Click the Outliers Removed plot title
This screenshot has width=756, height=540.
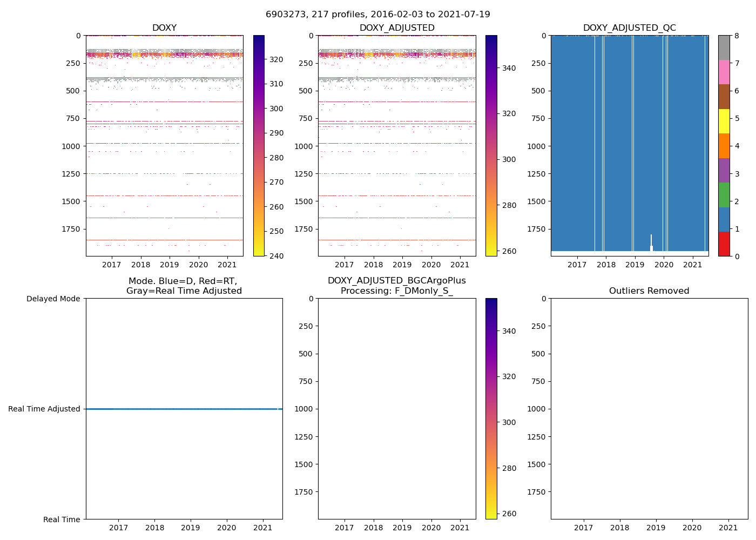649,291
